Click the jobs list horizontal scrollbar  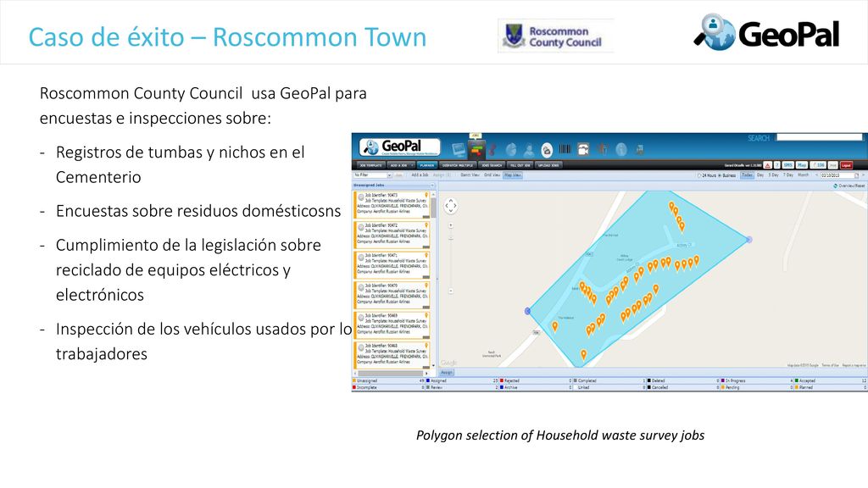392,374
